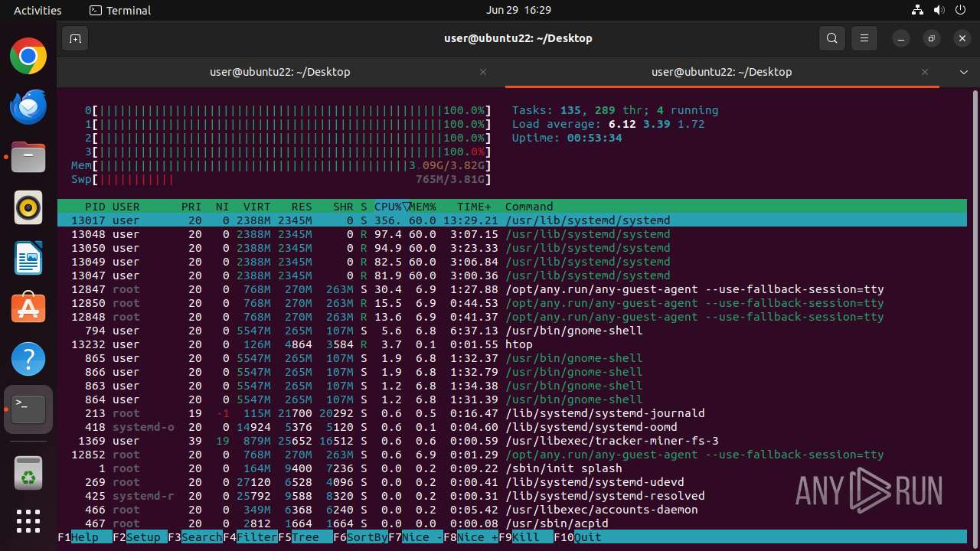980x551 pixels.
Task: Activate F3 Search in htop
Action: pos(195,537)
